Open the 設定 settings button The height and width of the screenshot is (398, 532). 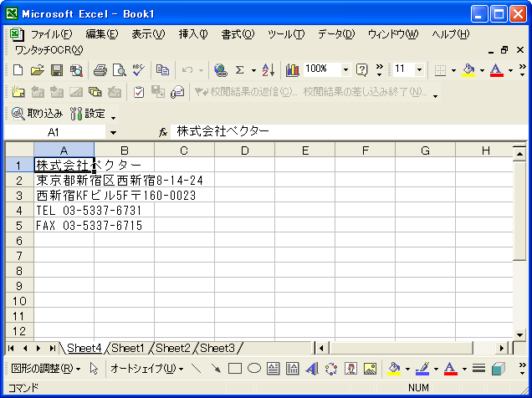pyautogui.click(x=88, y=114)
